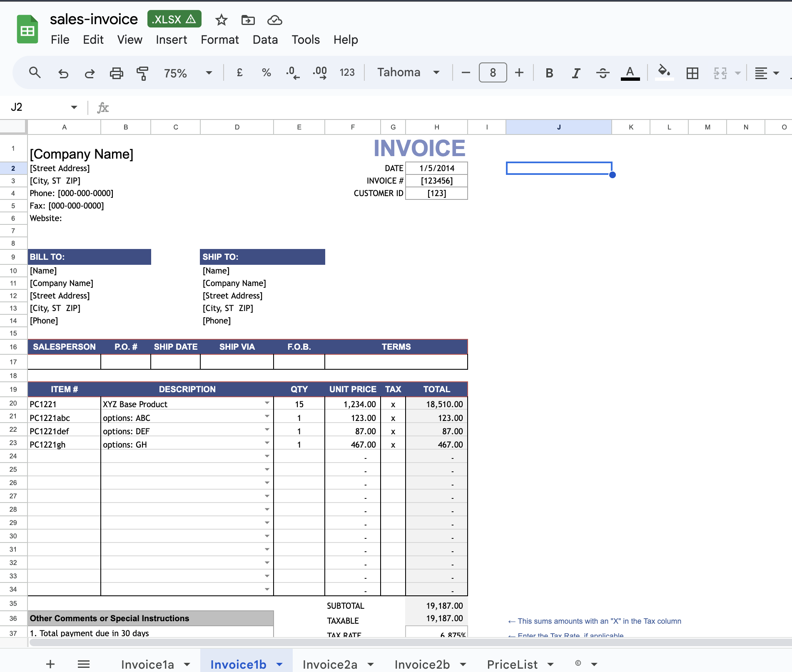Click the merge cells icon
The width and height of the screenshot is (792, 672).
[720, 73]
